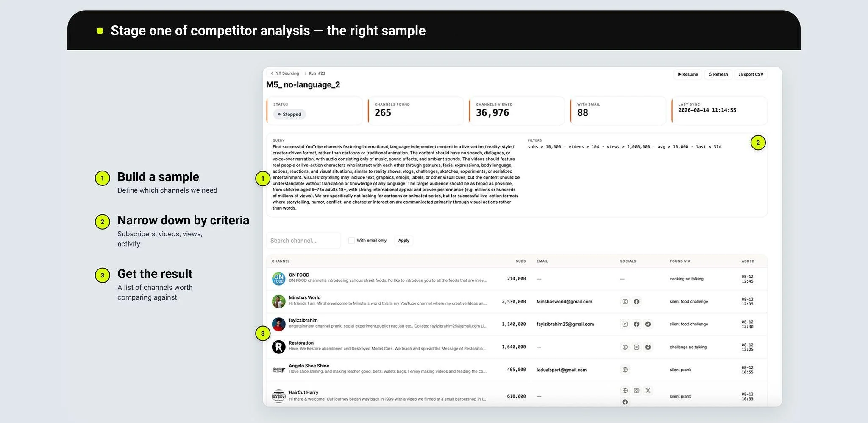Click the ON FOOD channel avatar
The image size is (868, 423).
(x=278, y=279)
